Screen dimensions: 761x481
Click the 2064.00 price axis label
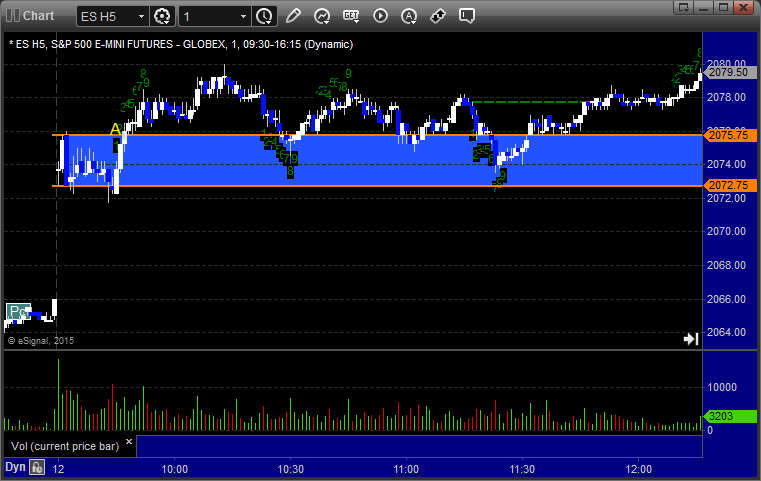(x=726, y=332)
